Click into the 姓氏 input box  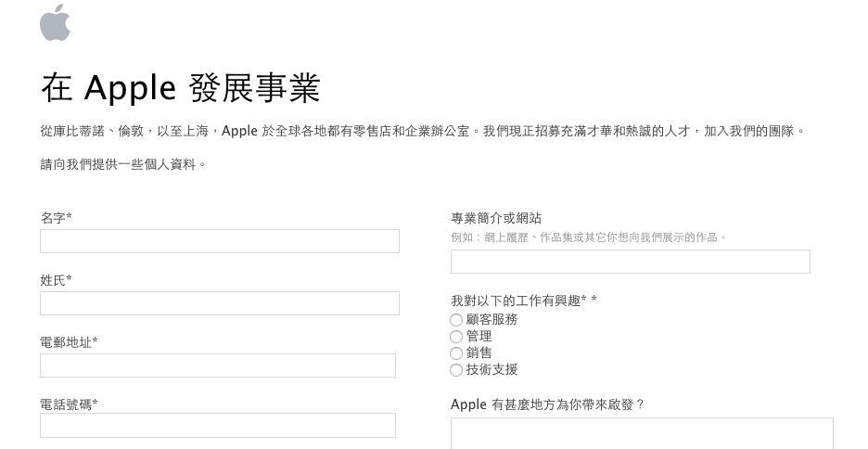click(220, 303)
